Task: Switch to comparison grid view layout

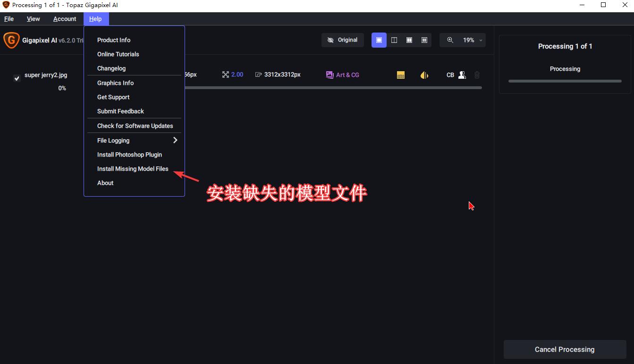Action: [424, 40]
